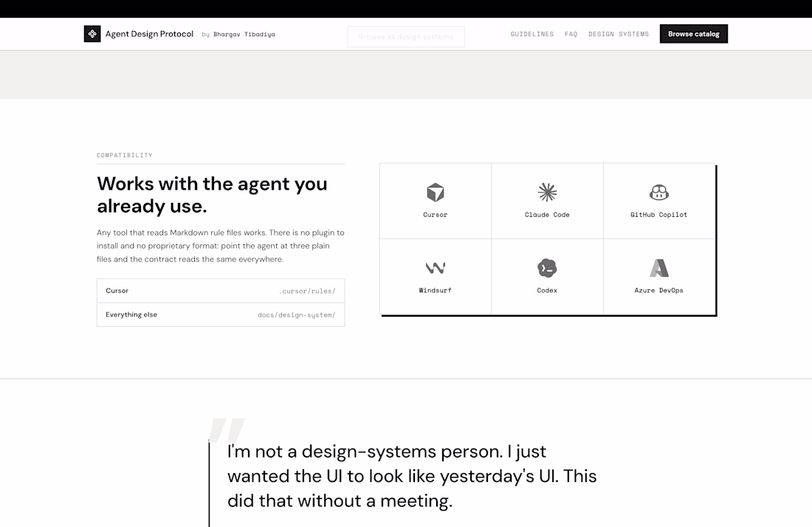Image resolution: width=812 pixels, height=527 pixels.
Task: Select the Cursor row in paths table
Action: 221,291
